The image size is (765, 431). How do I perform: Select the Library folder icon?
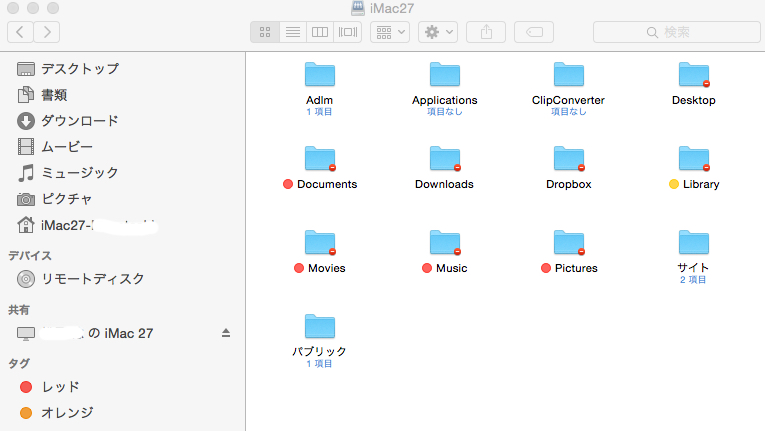[693, 158]
